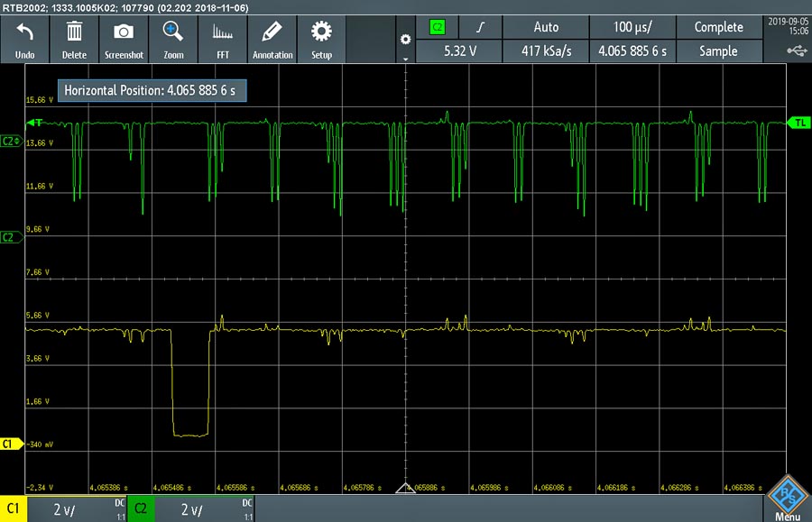Select the upper C2 offset marker with arrows
The width and height of the screenshot is (812, 522).
tap(12, 142)
